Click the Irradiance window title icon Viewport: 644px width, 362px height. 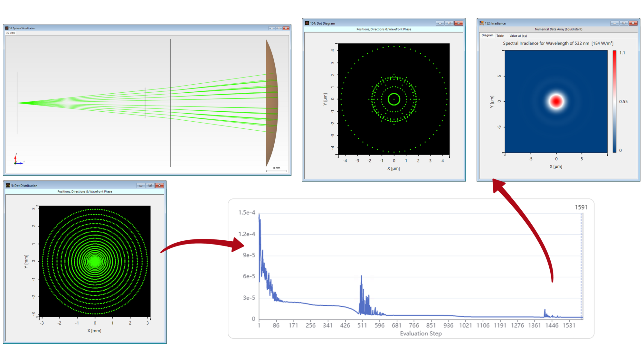click(481, 23)
